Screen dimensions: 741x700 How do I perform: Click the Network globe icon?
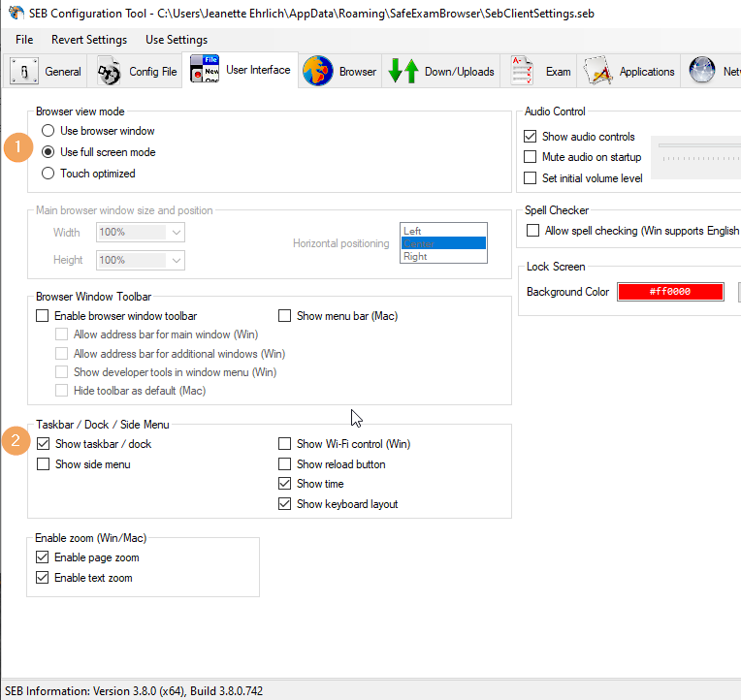(x=702, y=71)
